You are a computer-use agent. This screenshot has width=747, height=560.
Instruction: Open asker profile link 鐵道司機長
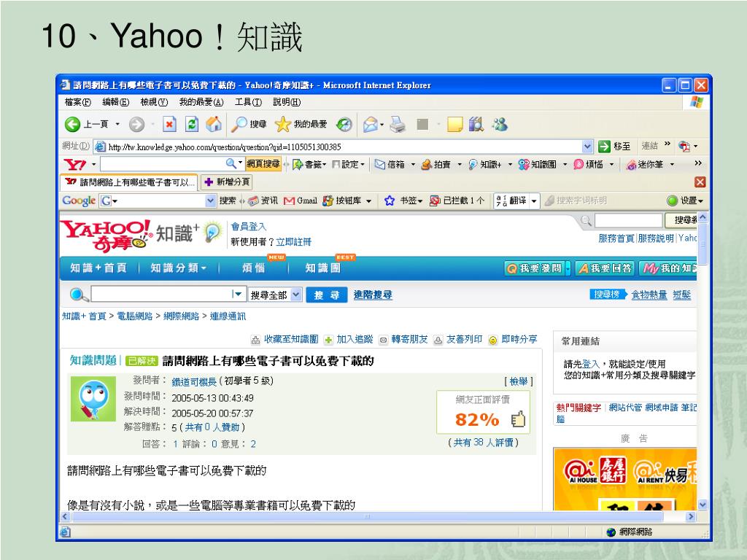tap(194, 381)
